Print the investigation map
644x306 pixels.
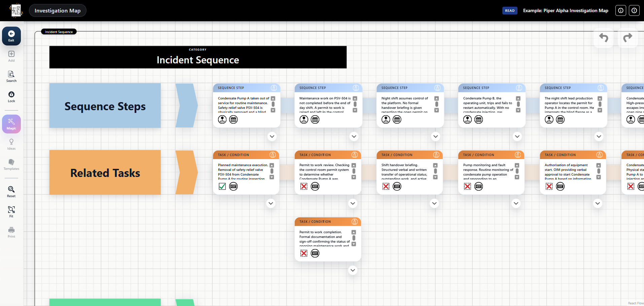click(x=11, y=232)
